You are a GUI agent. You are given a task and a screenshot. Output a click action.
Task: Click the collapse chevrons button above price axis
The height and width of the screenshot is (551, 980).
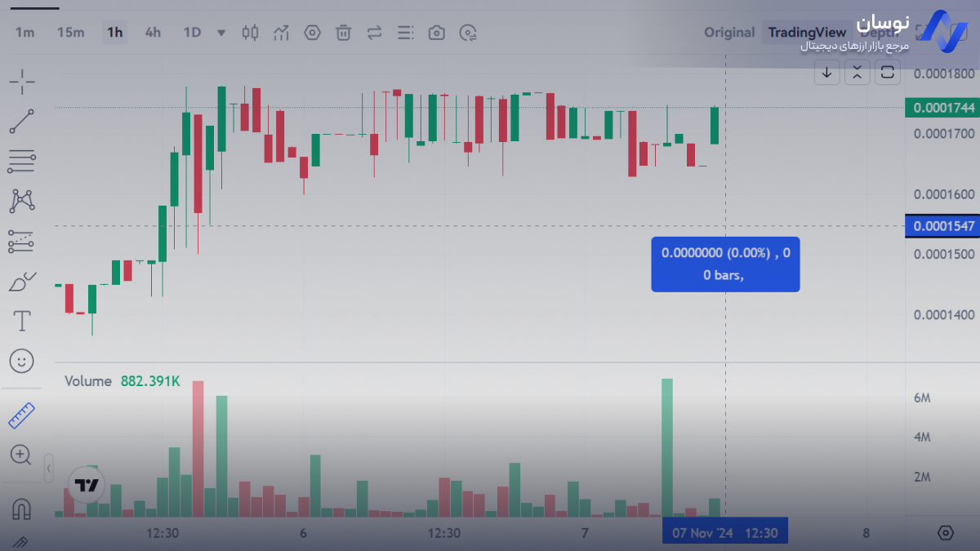pos(857,73)
